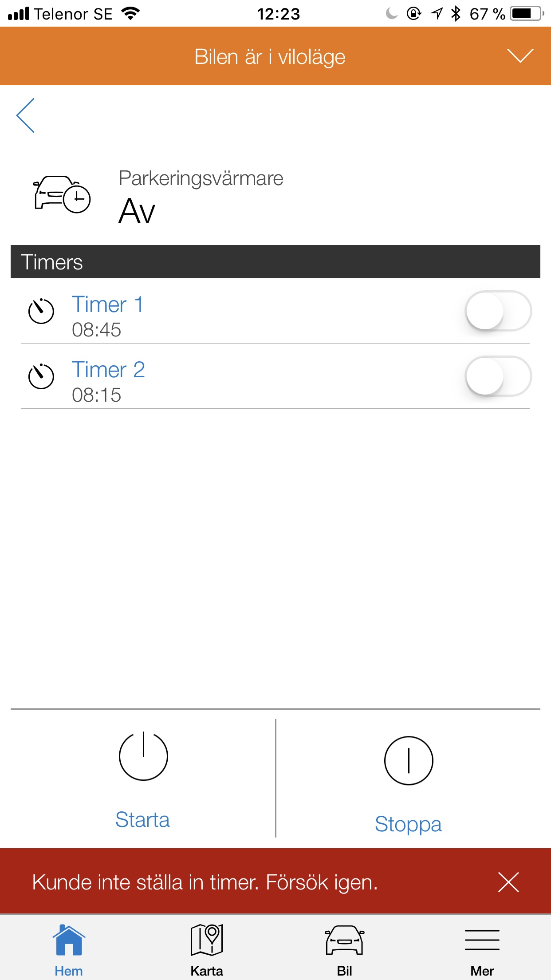The height and width of the screenshot is (980, 551).
Task: Enable the Timer 1 switch
Action: pyautogui.click(x=498, y=311)
